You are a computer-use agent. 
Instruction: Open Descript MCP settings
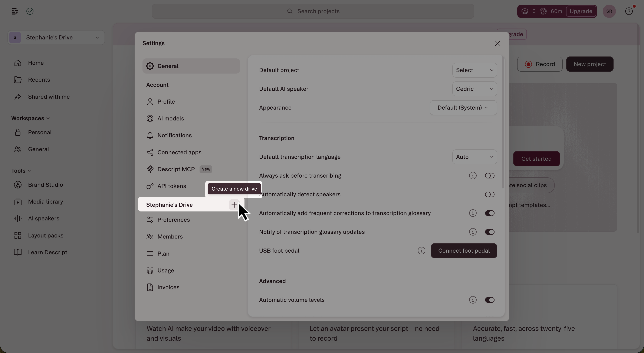[x=191, y=169]
